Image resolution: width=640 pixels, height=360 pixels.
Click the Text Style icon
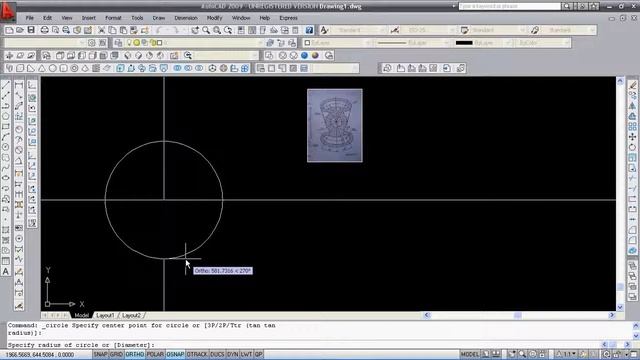pos(324,30)
